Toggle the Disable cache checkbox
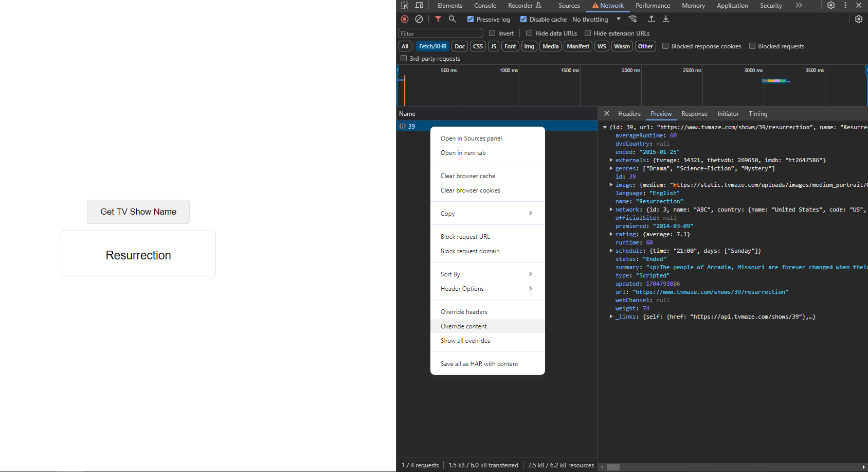The width and height of the screenshot is (868, 472). click(523, 19)
